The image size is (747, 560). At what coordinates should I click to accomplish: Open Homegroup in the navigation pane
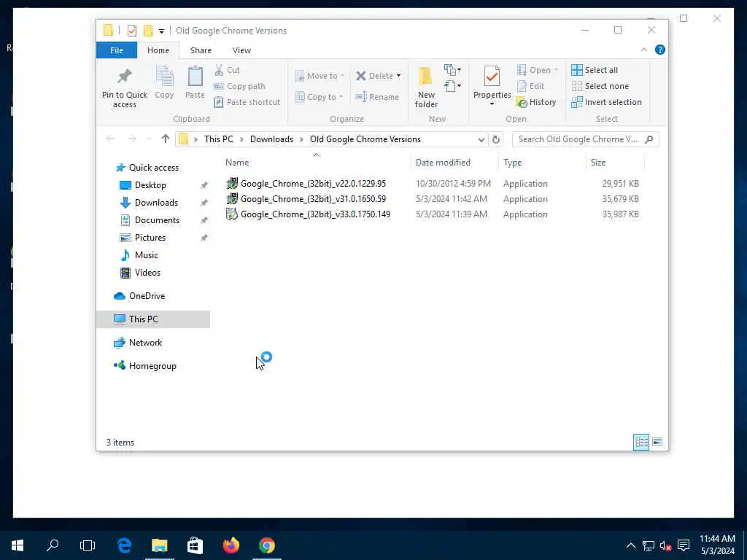(152, 366)
